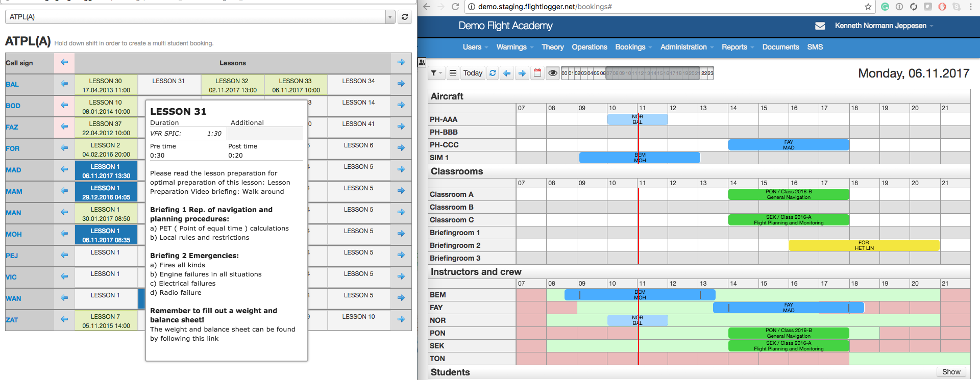
Task: Click right arrow in ZAT row
Action: (x=401, y=319)
